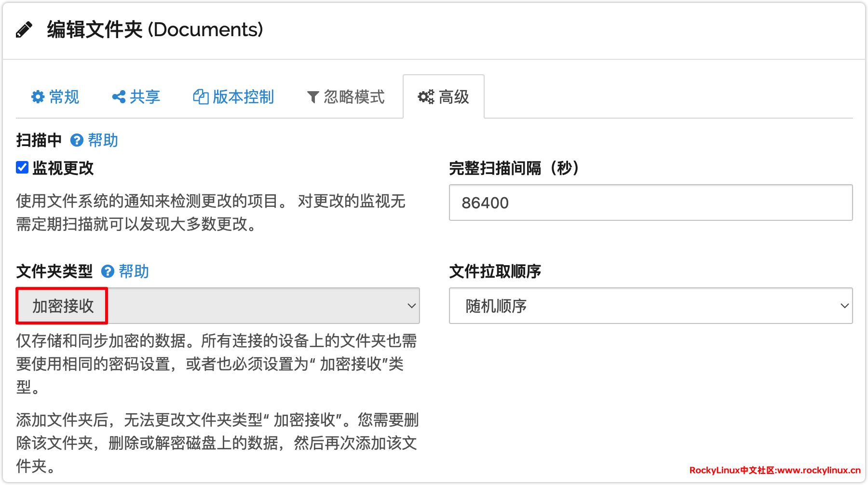Click the 监视更改 label text
The height and width of the screenshot is (485, 868).
[63, 168]
